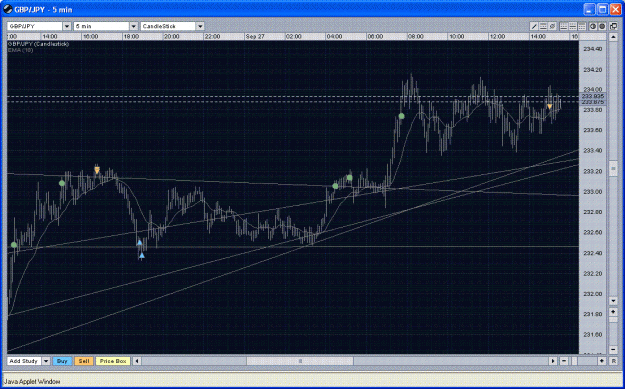Select the horizontal line tool icon
The height and width of the screenshot is (389, 625).
[x=543, y=27]
